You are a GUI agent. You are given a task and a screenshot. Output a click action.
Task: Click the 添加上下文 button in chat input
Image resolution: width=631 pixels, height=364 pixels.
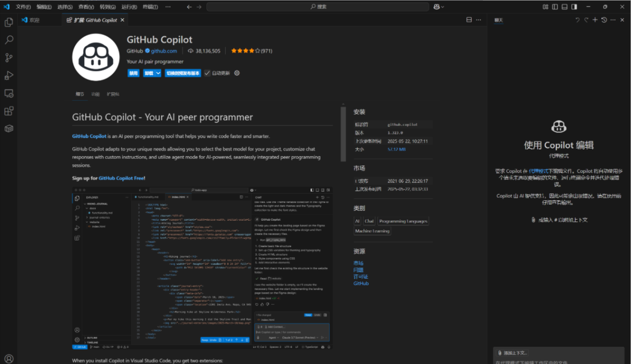(512, 353)
